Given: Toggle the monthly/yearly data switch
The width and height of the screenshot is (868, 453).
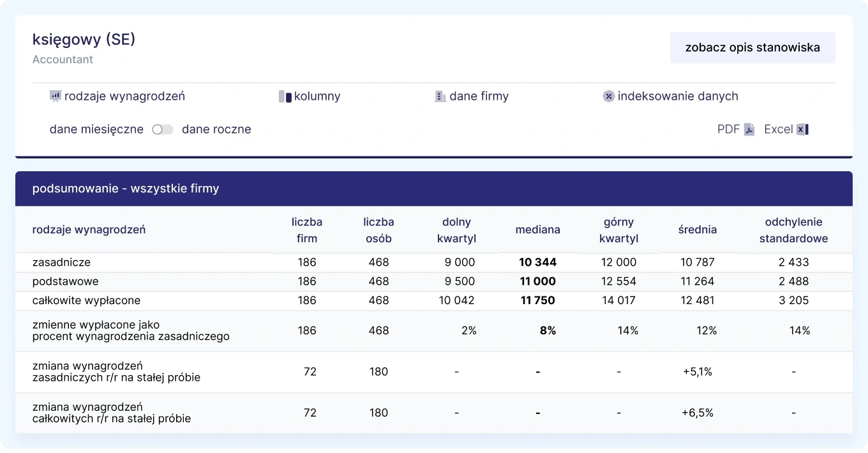Looking at the screenshot, I should [163, 130].
